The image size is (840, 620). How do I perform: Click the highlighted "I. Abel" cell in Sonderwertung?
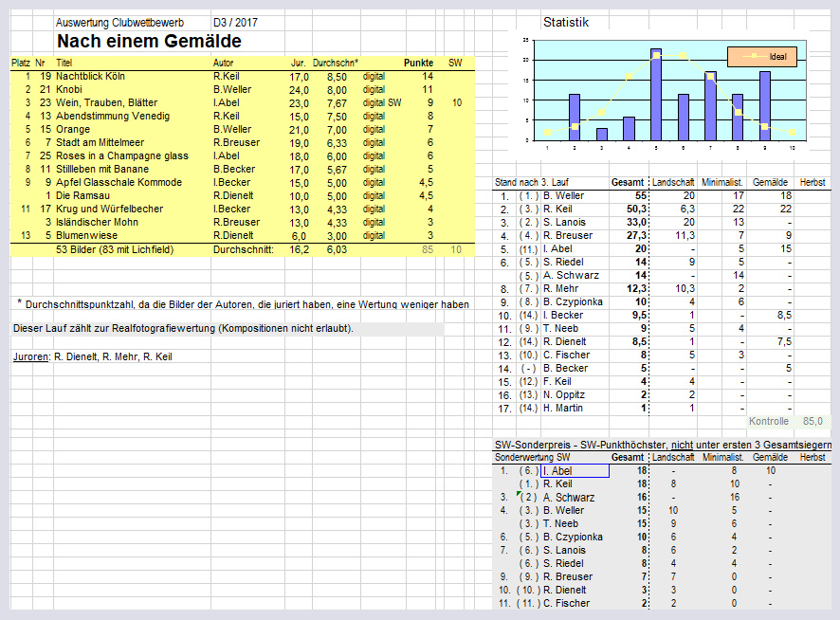coord(575,471)
